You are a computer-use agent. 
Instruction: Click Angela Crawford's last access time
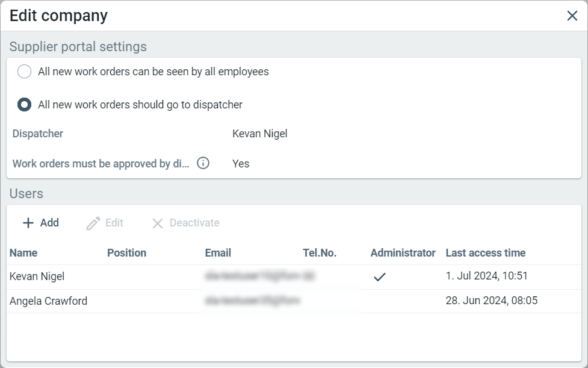tap(491, 301)
